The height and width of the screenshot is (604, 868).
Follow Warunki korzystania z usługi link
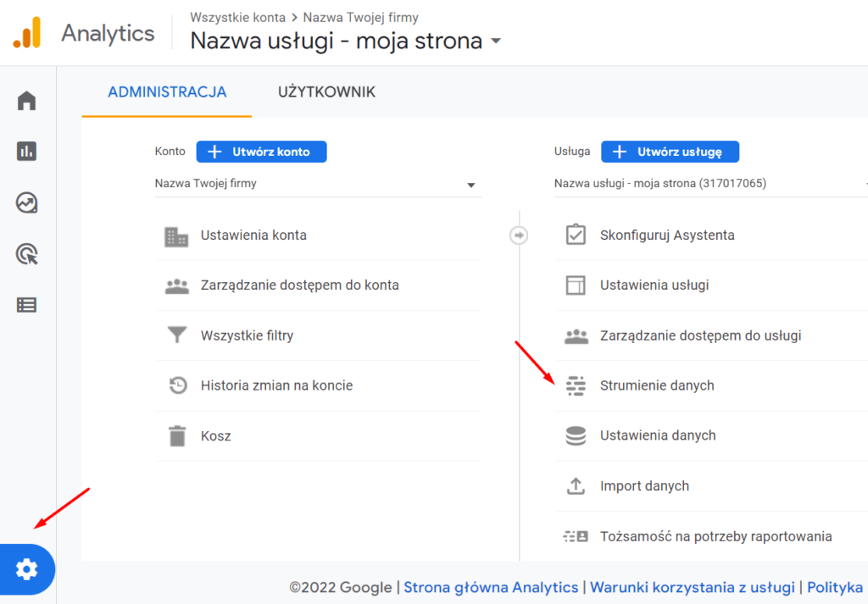coord(693,587)
